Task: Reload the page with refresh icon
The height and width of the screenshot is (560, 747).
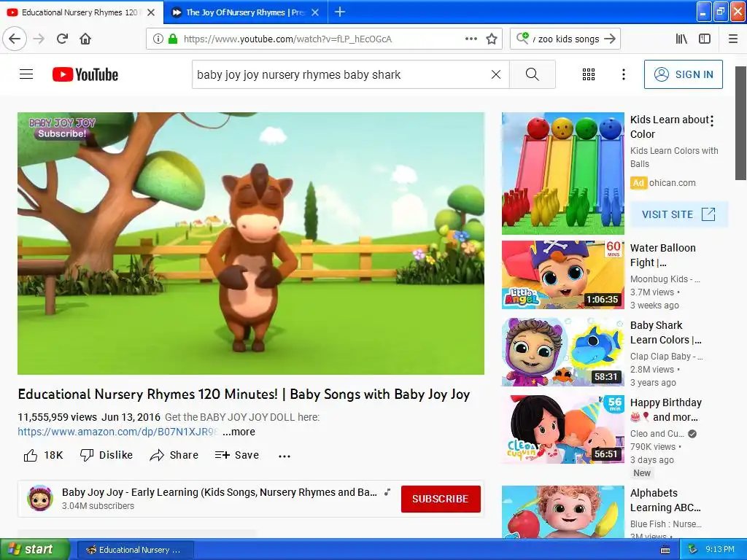Action: (63, 39)
